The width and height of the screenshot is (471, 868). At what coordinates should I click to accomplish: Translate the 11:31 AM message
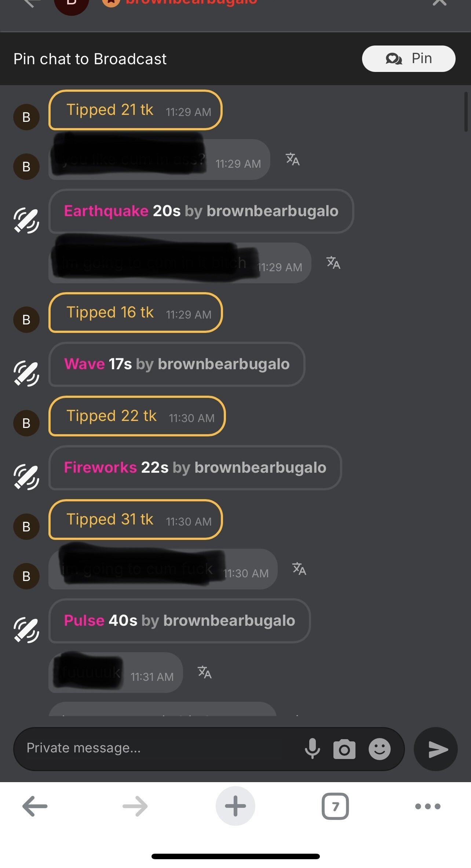[x=205, y=672]
